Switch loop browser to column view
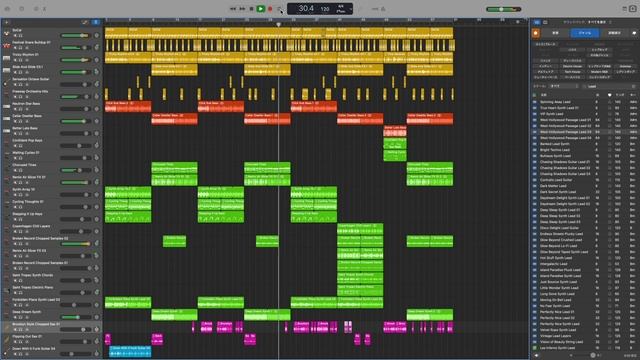The width and height of the screenshot is (640, 360). pyautogui.click(x=545, y=22)
